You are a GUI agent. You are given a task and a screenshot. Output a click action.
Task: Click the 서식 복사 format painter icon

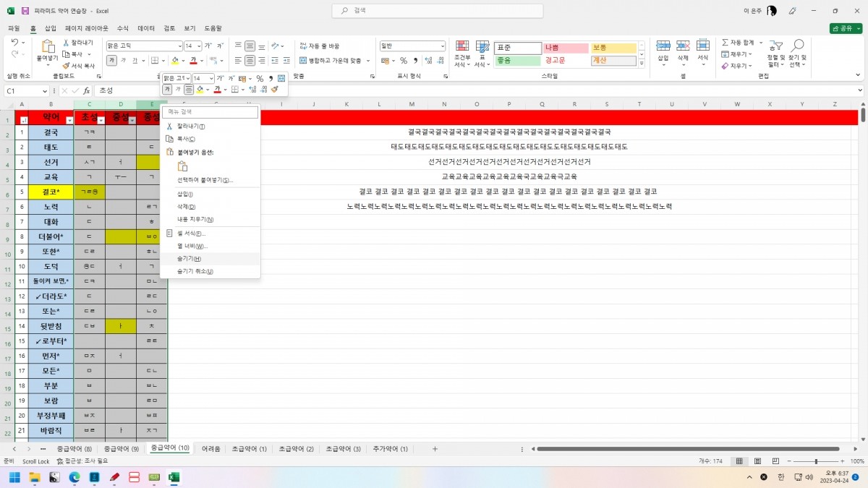click(66, 65)
